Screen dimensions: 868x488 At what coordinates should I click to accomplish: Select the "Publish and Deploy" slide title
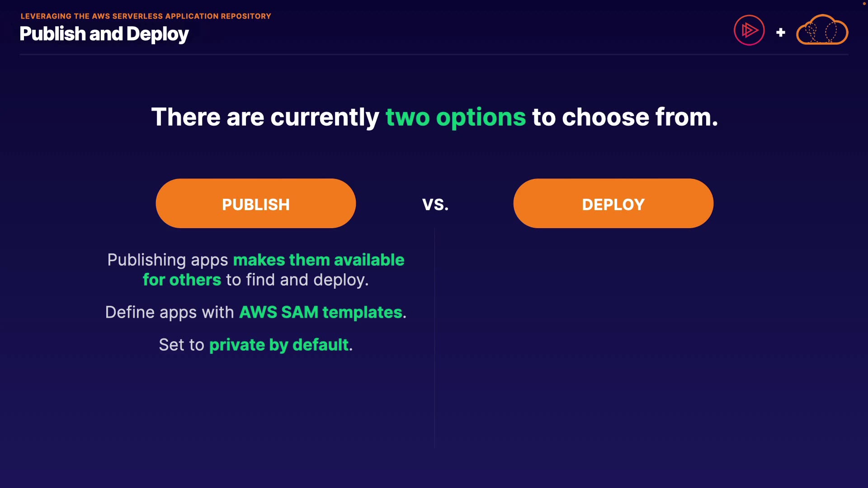(x=104, y=34)
